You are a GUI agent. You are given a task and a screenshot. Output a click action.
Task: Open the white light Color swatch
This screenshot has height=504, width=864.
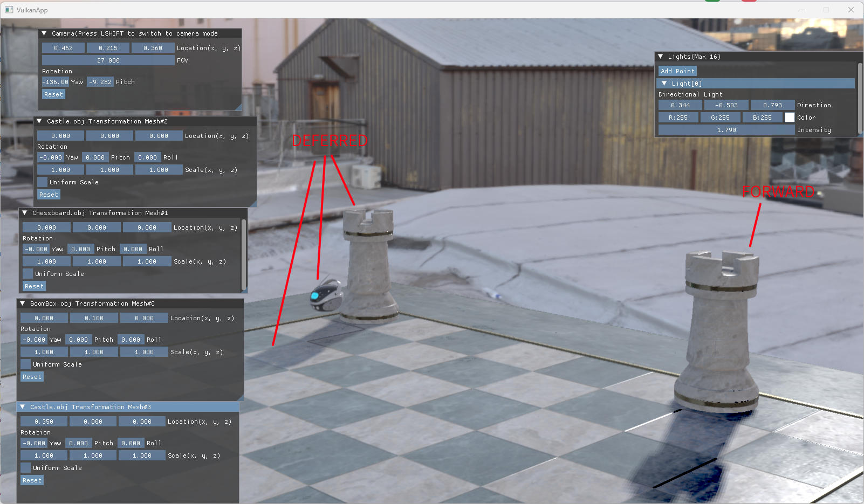(790, 118)
